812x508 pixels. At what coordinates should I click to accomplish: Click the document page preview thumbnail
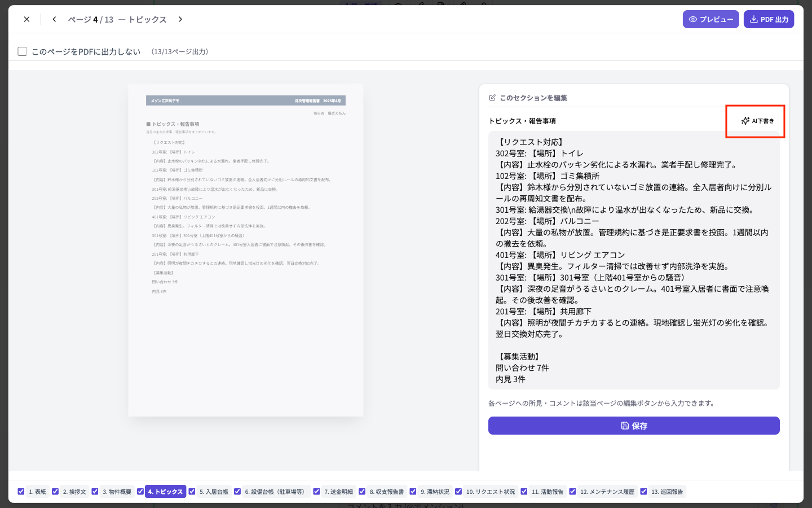(x=246, y=250)
